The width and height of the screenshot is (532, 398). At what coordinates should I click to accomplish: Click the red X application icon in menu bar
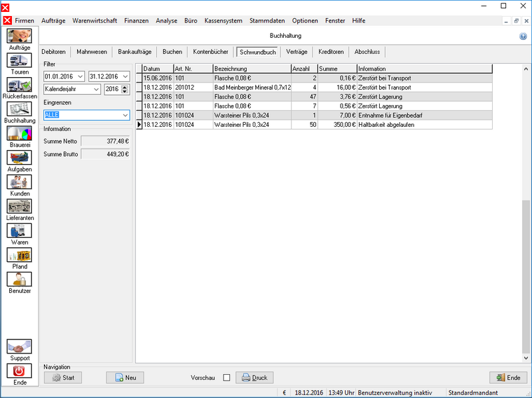pos(7,21)
